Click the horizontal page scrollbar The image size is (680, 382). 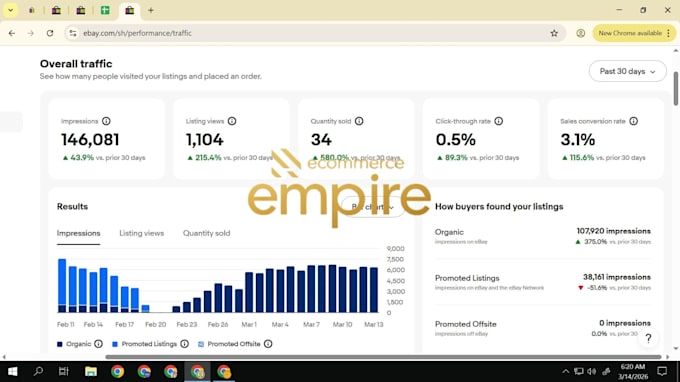click(x=383, y=357)
